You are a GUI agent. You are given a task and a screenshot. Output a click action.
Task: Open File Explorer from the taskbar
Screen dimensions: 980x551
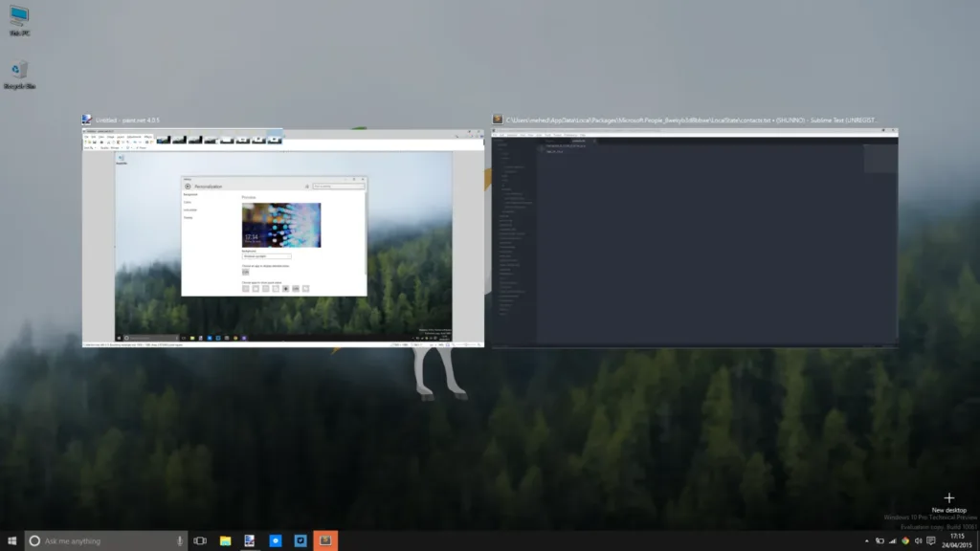click(225, 541)
